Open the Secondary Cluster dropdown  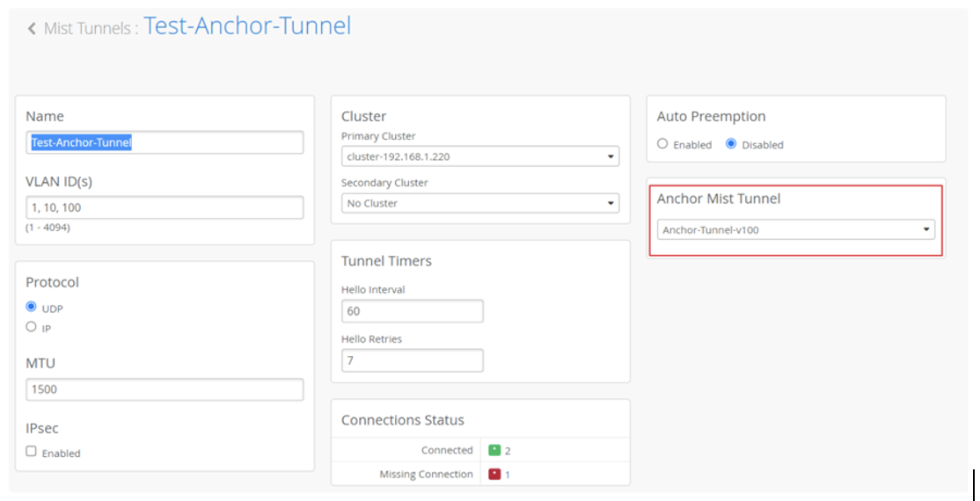pyautogui.click(x=479, y=203)
